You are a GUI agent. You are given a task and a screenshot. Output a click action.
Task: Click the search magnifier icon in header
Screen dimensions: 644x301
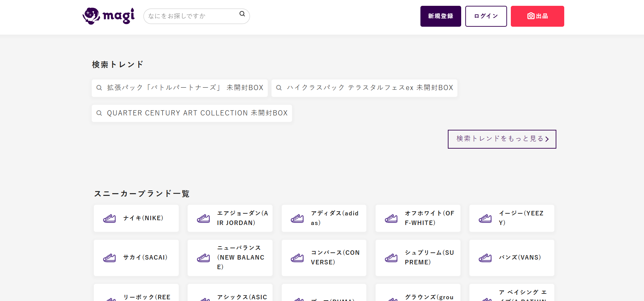242,14
